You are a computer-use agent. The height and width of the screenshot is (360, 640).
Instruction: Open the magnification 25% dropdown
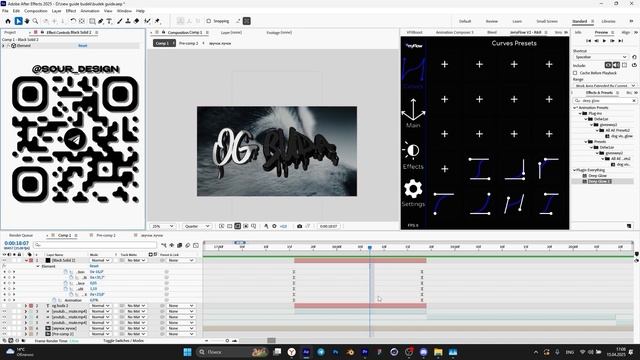click(163, 226)
